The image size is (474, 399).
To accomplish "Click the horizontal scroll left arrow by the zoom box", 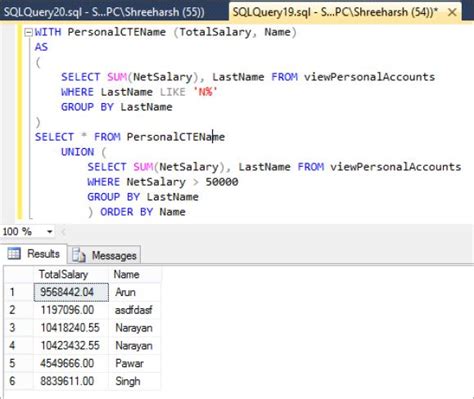I will 63,231.
